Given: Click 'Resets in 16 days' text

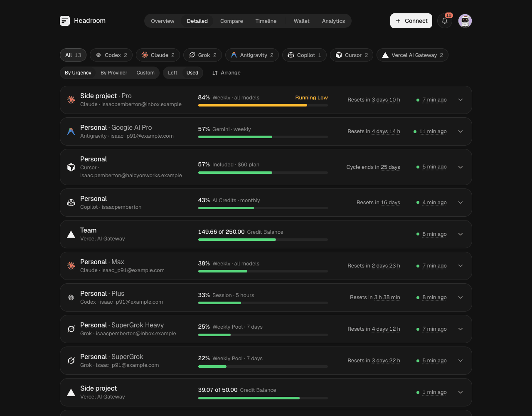Looking at the screenshot, I should coord(378,203).
